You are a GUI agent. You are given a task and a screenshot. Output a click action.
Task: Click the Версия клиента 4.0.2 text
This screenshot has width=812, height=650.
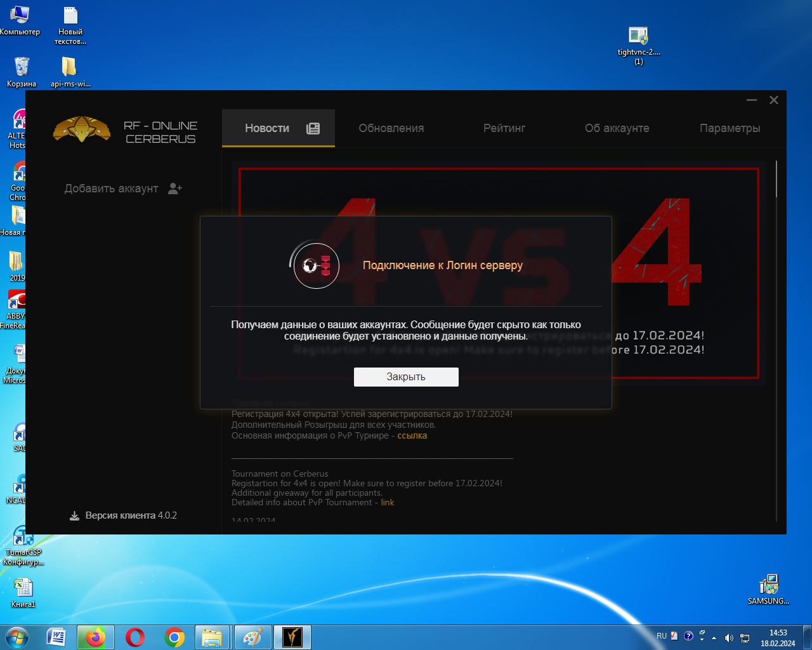pos(131,515)
